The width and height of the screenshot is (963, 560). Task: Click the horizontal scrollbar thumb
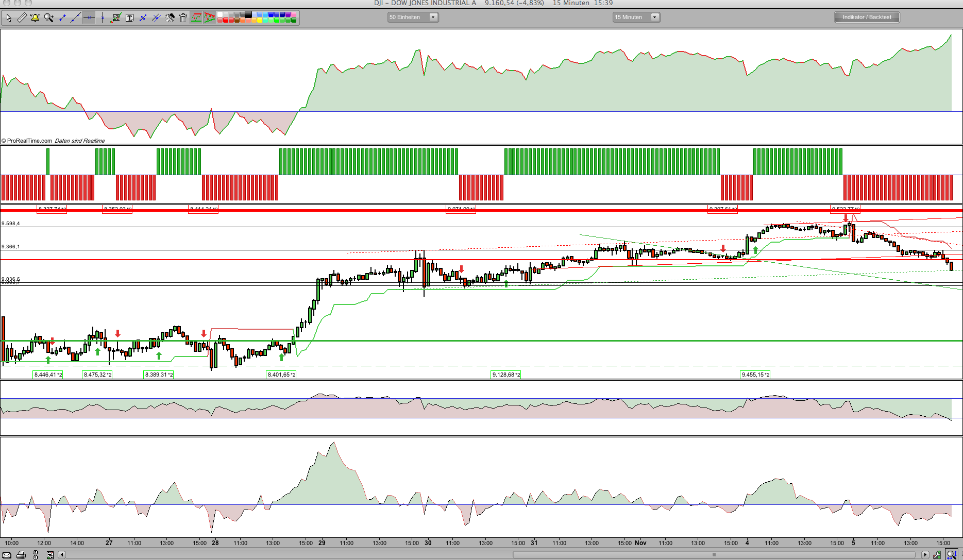point(714,555)
